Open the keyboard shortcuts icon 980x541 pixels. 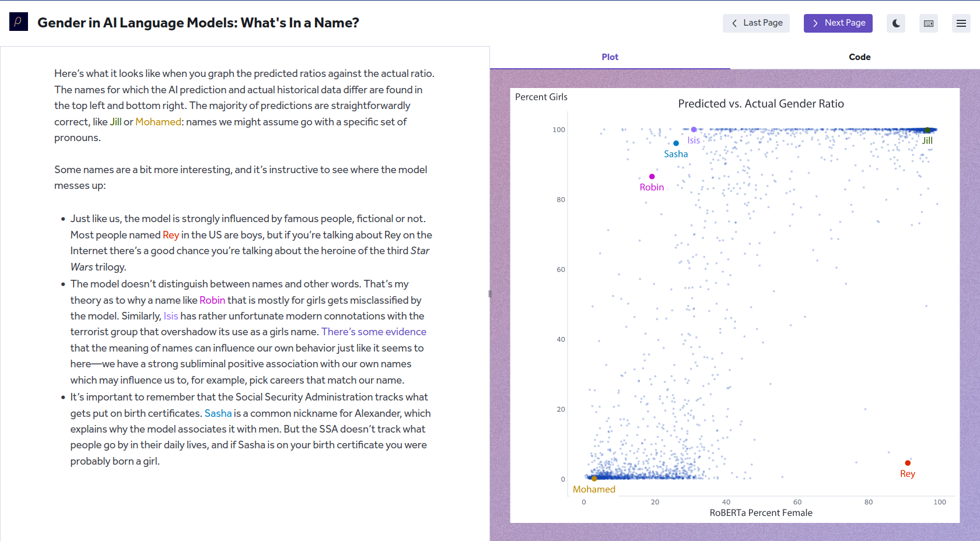(x=929, y=23)
